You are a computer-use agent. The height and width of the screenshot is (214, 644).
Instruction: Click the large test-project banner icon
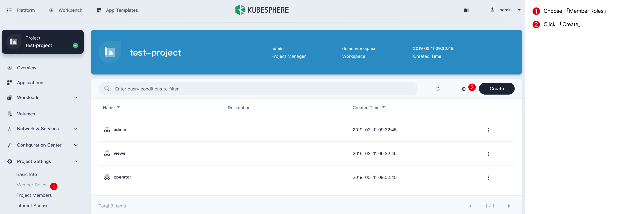point(109,52)
